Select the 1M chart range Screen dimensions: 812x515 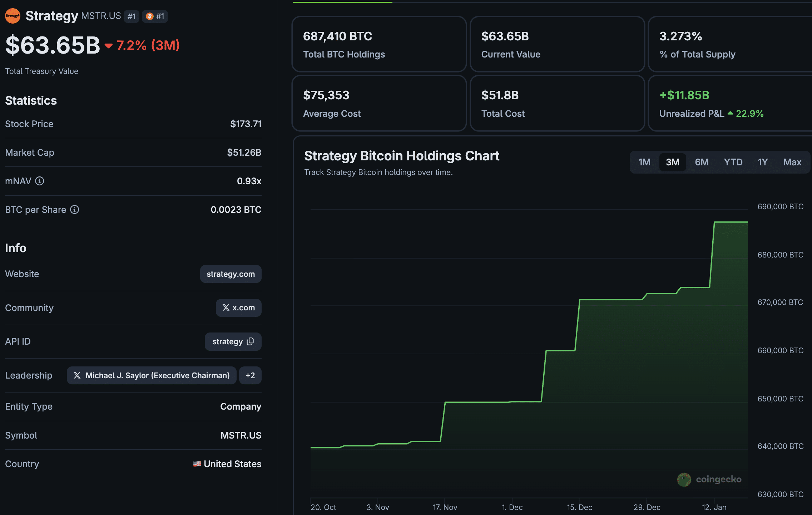(644, 162)
